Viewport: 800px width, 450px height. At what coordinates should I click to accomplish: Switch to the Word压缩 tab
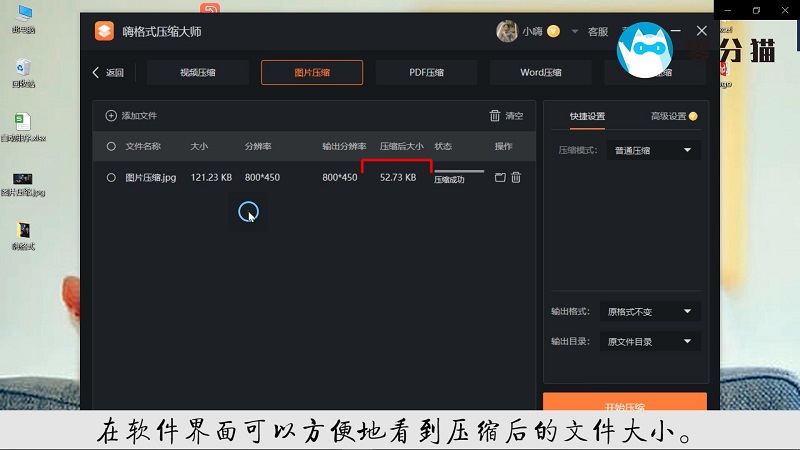(541, 73)
